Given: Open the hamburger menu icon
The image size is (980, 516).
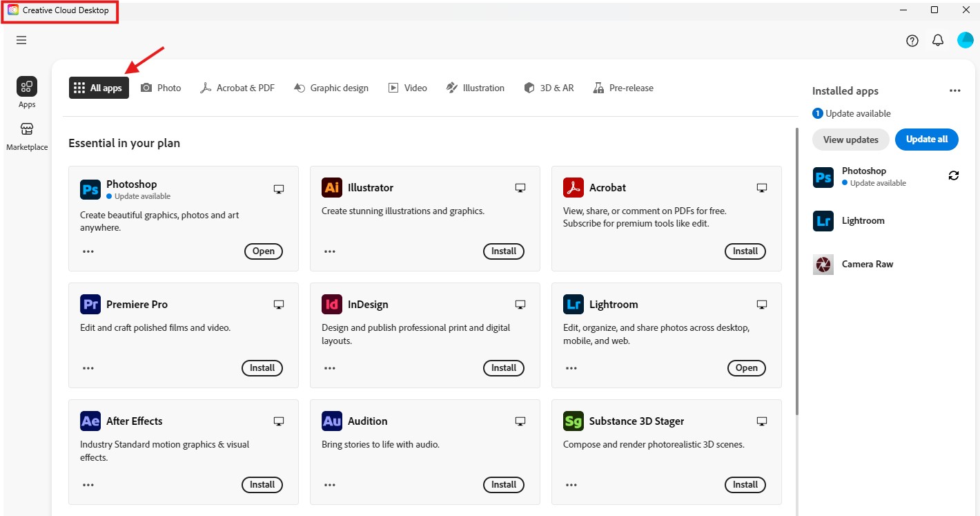Looking at the screenshot, I should 21,40.
